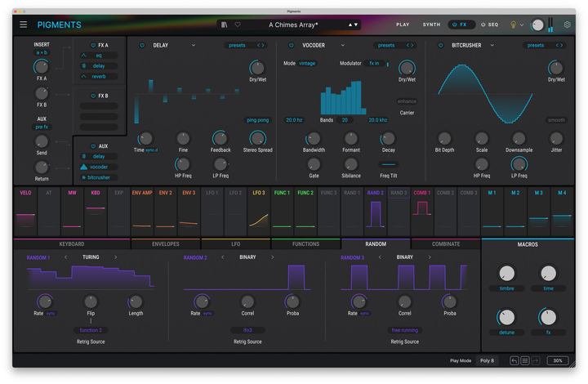Click the detune macro knob

point(506,317)
